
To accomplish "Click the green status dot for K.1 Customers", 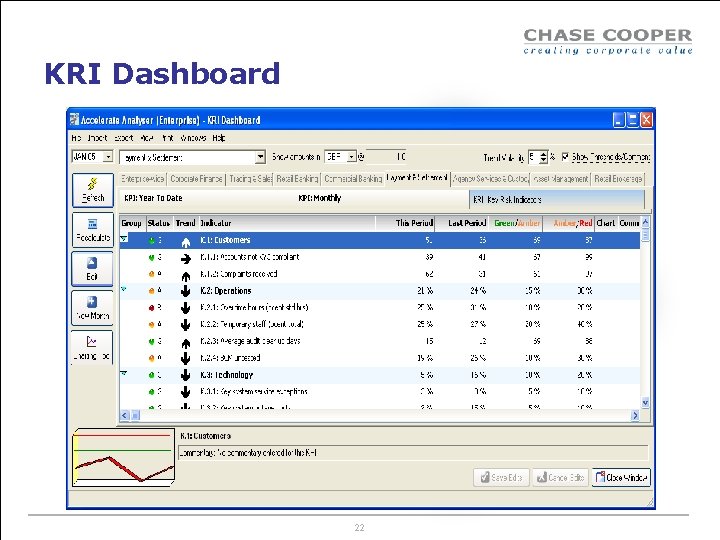I will pos(152,241).
